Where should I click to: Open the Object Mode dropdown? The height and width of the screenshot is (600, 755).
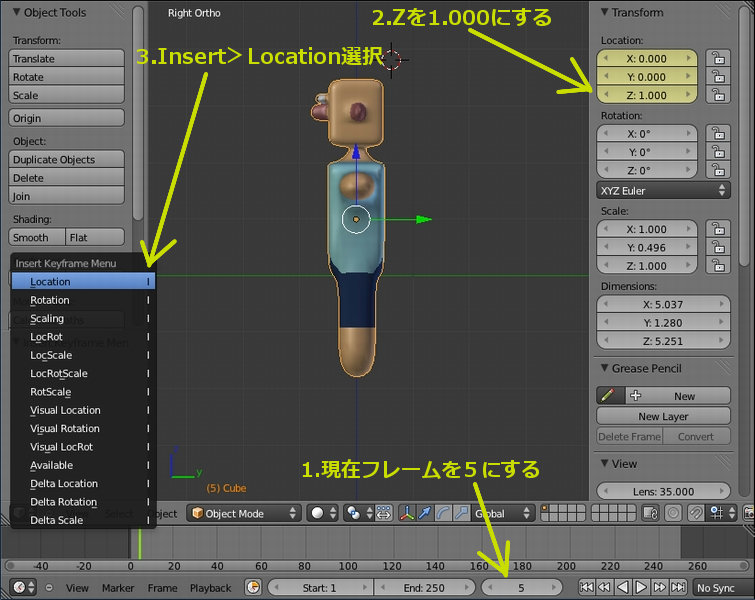[244, 513]
